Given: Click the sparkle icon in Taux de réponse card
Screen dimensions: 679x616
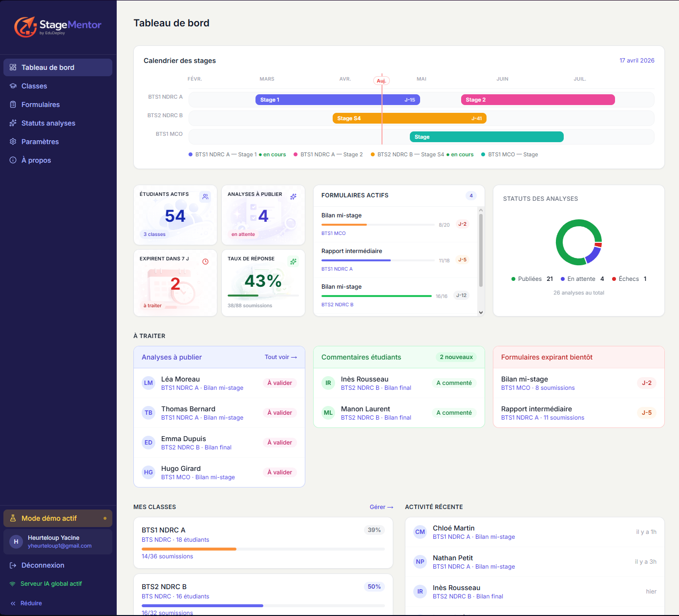Looking at the screenshot, I should (x=293, y=261).
